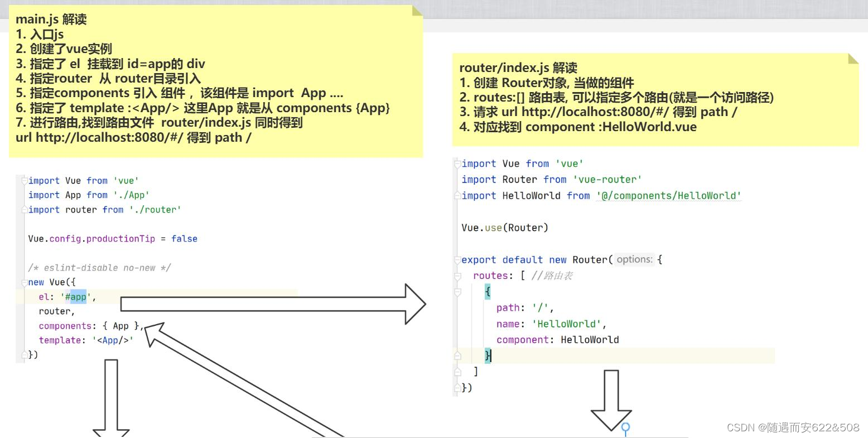Click the options: inlay hint in Router constructor
This screenshot has width=868, height=438.
coord(635,259)
